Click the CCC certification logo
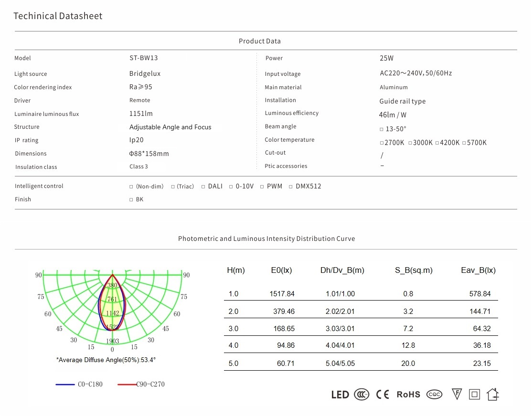Screen dimensions: 532x416 click(x=362, y=395)
